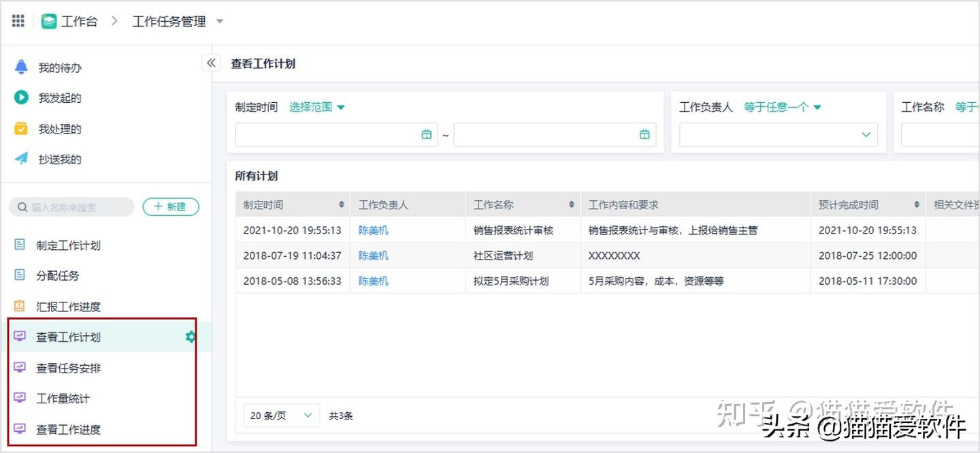The height and width of the screenshot is (453, 980).
Task: Click the calendar icon in first date field
Action: point(427,134)
